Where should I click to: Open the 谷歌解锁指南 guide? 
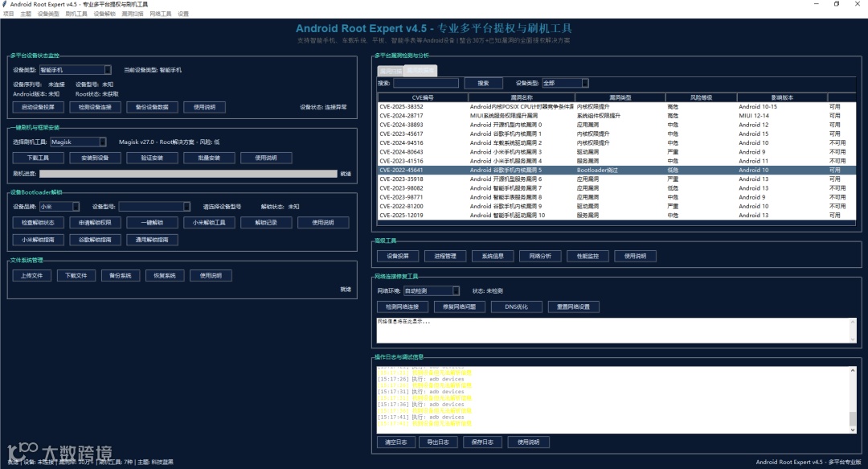coord(95,240)
